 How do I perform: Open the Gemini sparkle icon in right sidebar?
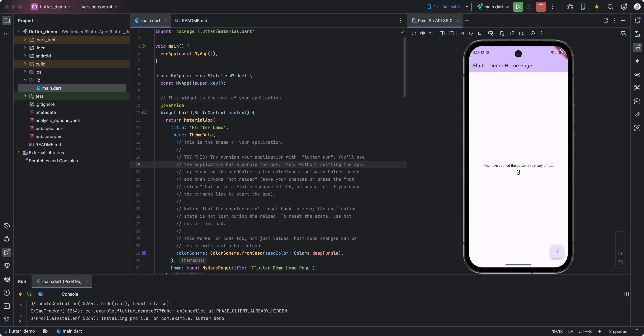pyautogui.click(x=637, y=61)
